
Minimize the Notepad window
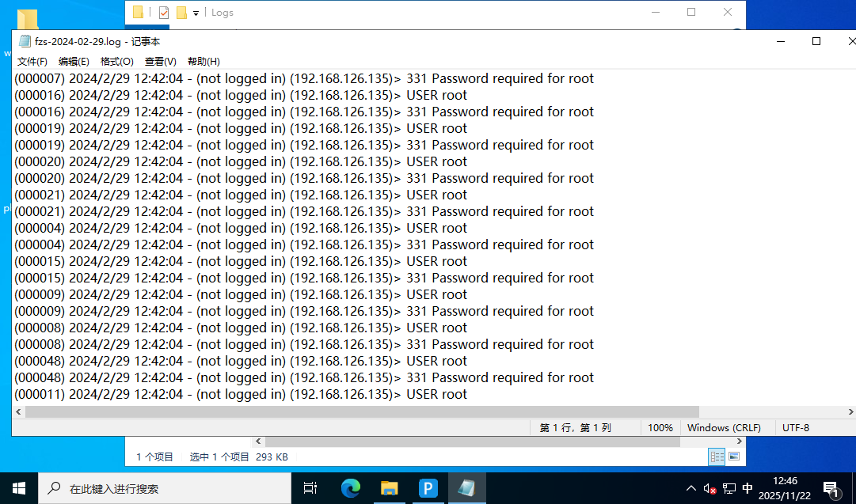pyautogui.click(x=781, y=41)
